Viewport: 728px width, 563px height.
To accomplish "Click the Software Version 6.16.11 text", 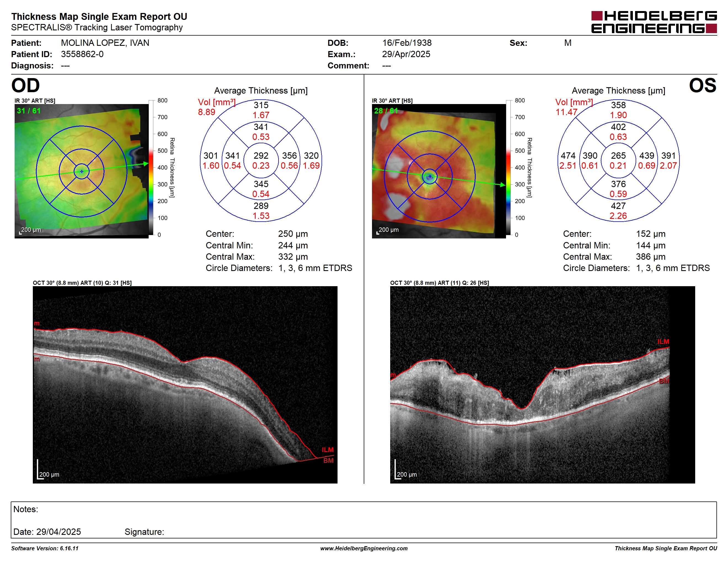I will click(45, 548).
